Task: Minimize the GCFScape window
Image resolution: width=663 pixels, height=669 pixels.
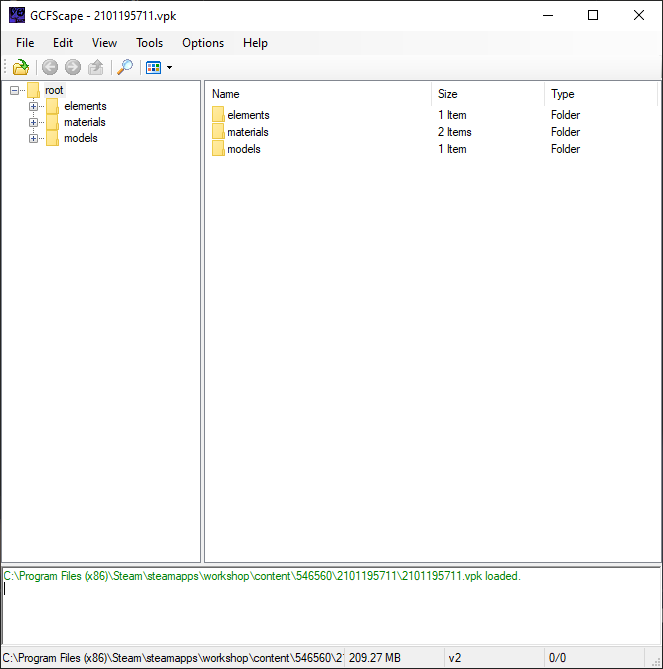Action: [x=548, y=15]
